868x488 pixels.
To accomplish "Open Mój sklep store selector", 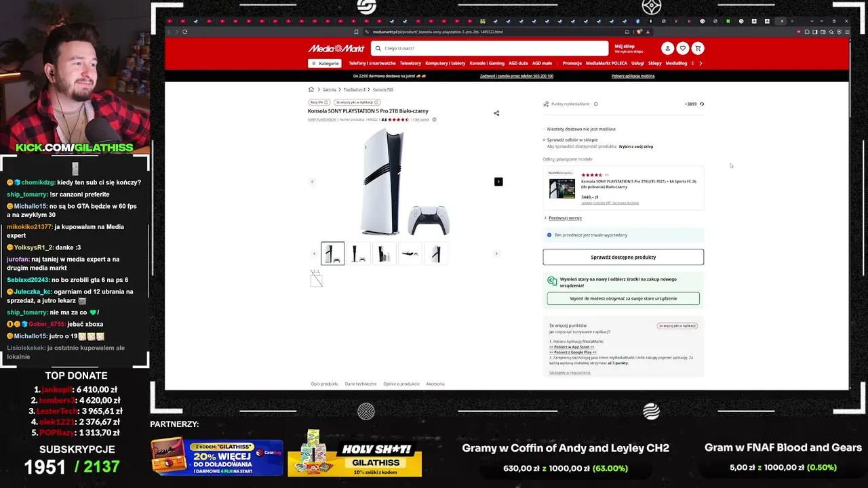I will pyautogui.click(x=629, y=48).
